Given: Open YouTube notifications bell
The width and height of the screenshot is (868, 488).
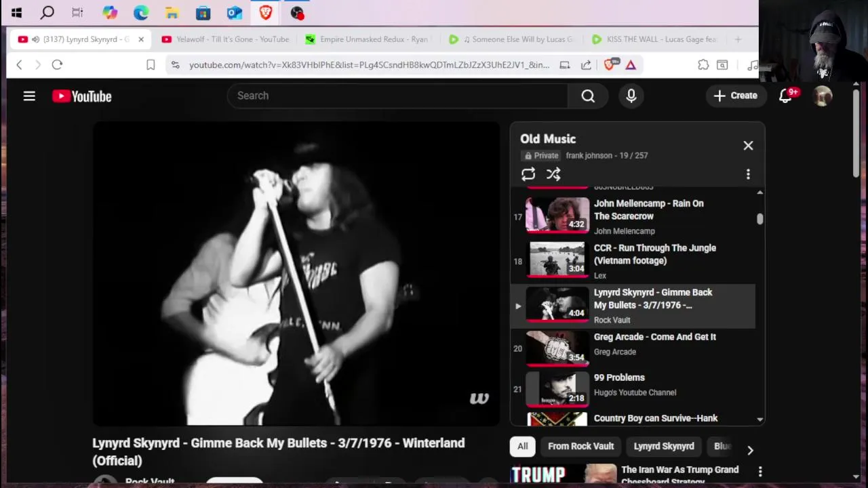Looking at the screenshot, I should click(786, 96).
